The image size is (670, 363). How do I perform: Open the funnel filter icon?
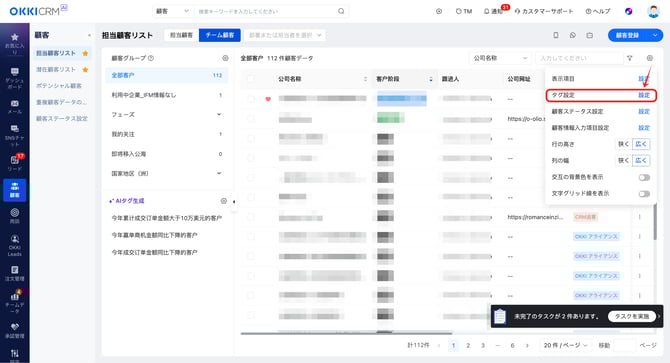click(630, 58)
